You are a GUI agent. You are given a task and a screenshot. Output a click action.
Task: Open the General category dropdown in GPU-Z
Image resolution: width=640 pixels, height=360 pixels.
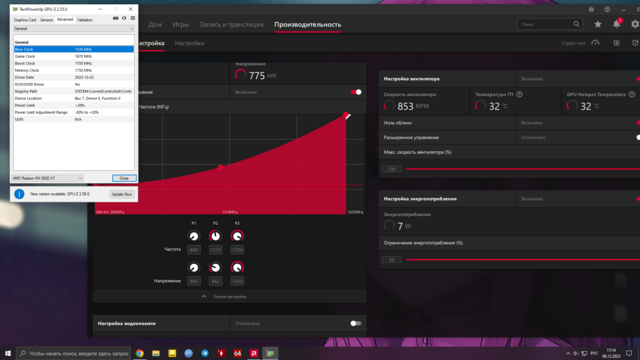[73, 29]
